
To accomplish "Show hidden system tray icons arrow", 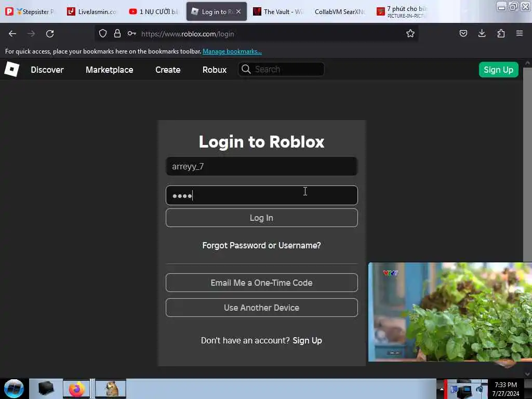I will pos(442,389).
